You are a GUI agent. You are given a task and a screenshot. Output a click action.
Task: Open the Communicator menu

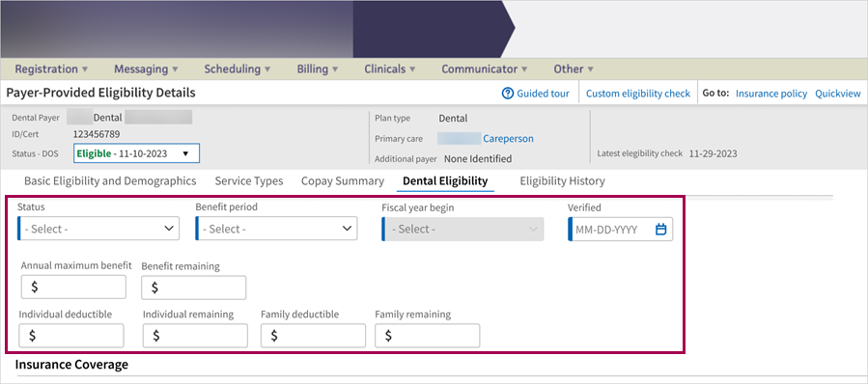coord(485,69)
